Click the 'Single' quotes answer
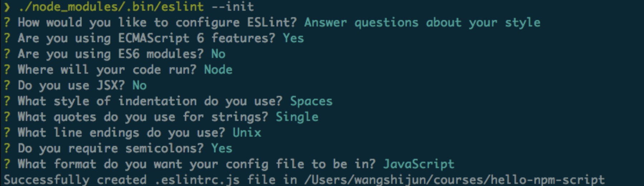This screenshot has width=644, height=186. tap(297, 117)
